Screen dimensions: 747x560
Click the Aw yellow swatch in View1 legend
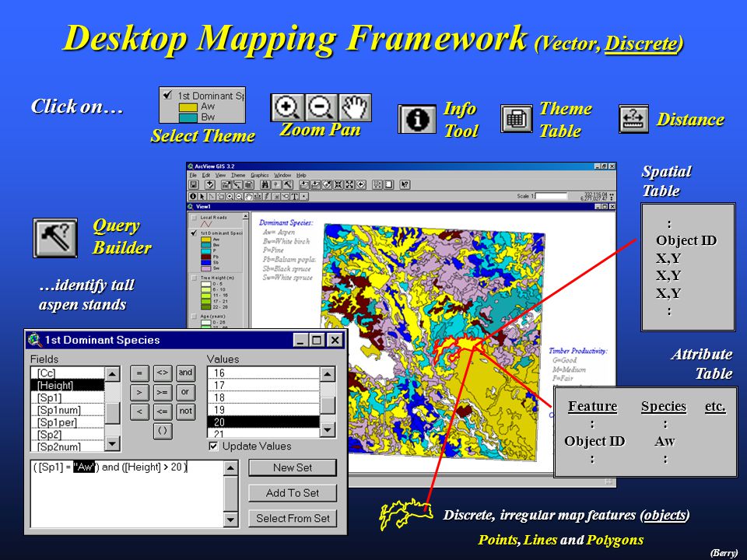click(205, 239)
